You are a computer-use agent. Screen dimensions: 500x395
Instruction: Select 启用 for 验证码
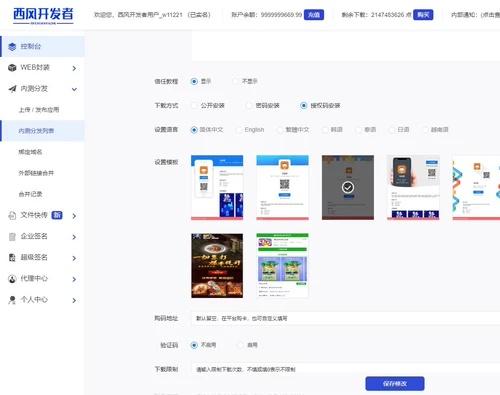coord(240,345)
